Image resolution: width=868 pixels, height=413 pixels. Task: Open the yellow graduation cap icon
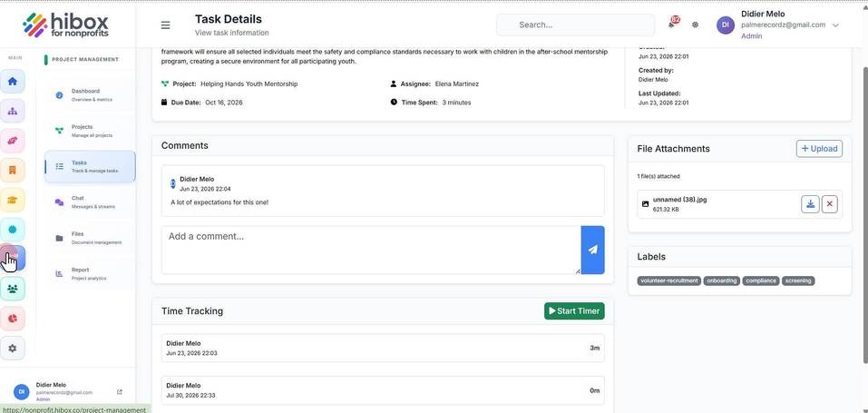click(x=12, y=200)
